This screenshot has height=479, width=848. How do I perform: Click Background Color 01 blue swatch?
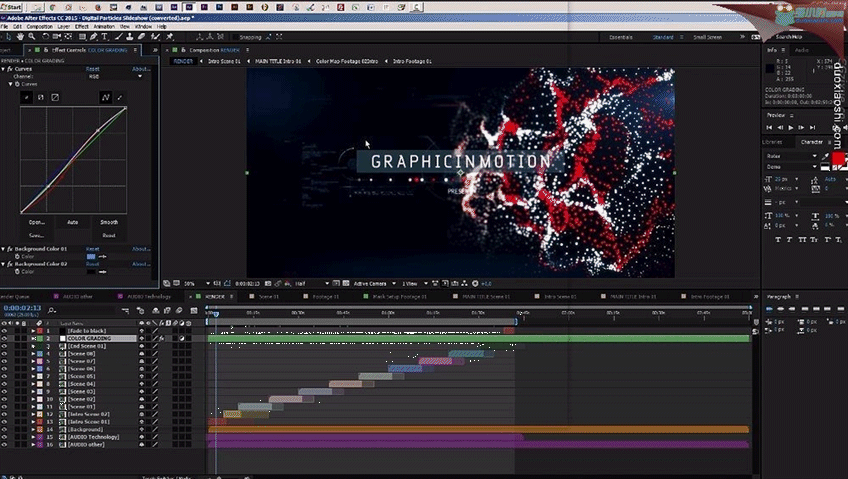click(91, 256)
